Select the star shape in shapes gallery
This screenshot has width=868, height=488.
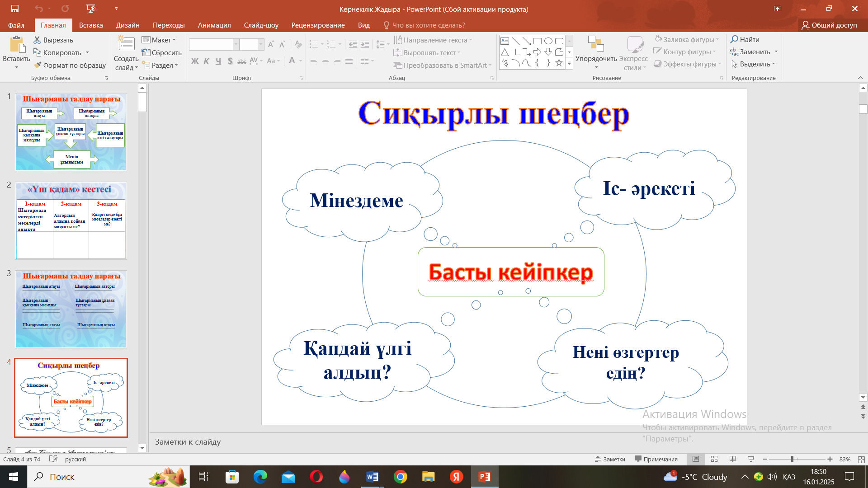tap(559, 63)
